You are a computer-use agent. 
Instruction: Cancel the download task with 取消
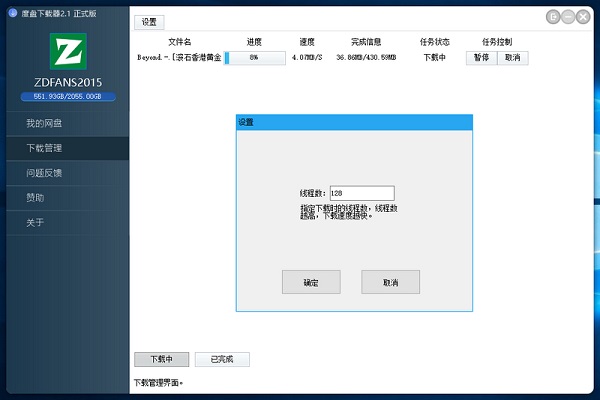512,58
